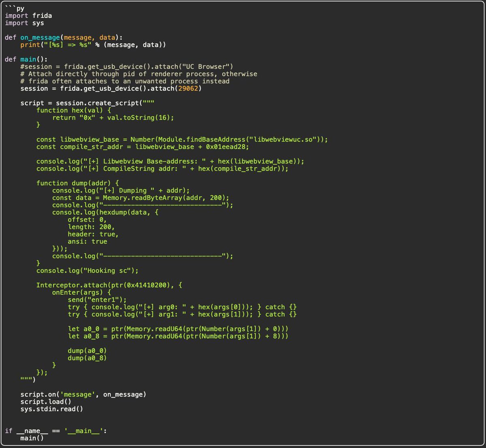Click the 'def on_message(message, data):' line
Viewport: 486px width, 448px height.
pos(64,37)
